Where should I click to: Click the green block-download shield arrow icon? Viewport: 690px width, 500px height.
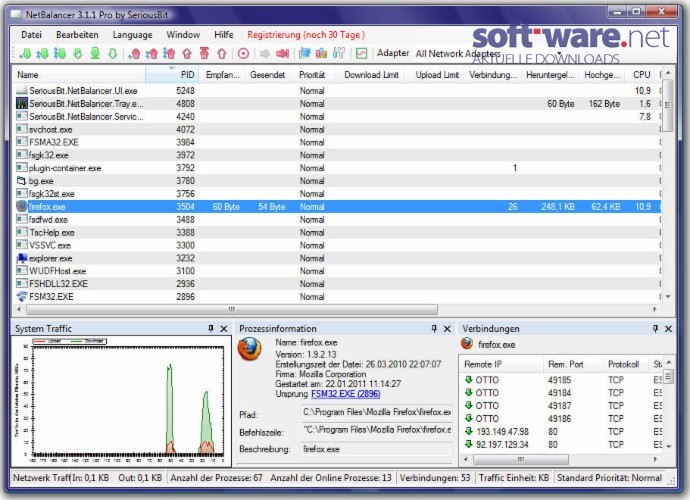click(x=78, y=54)
